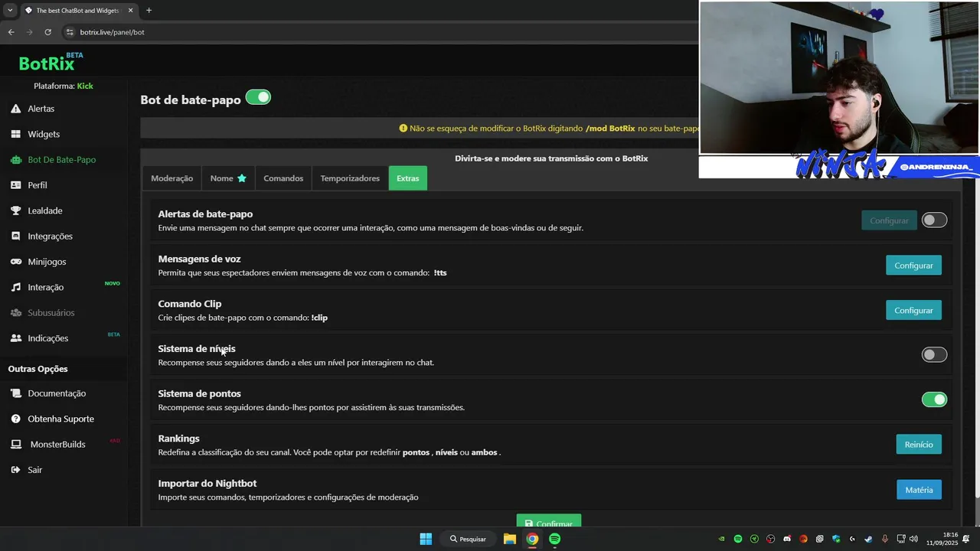Open Lealdade trophy icon

click(15, 210)
